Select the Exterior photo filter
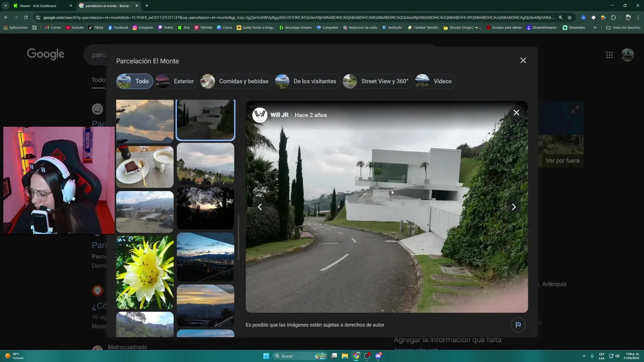 [x=176, y=81]
